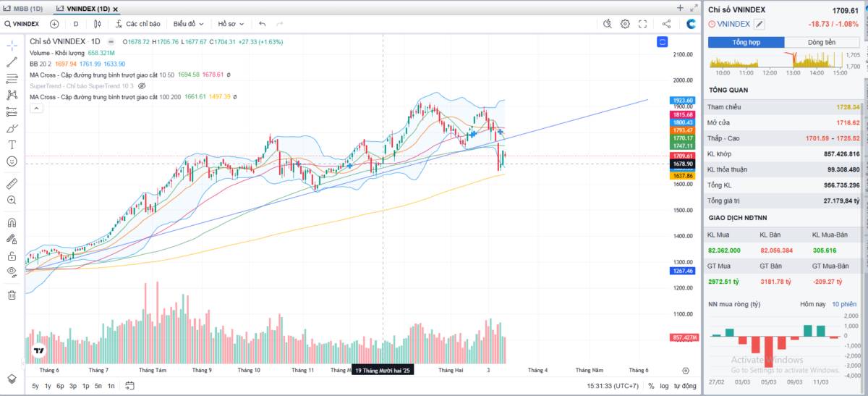Click the blue go-to-realtime button on chart
Image resolution: width=868 pixels, height=396 pixels.
click(x=662, y=43)
